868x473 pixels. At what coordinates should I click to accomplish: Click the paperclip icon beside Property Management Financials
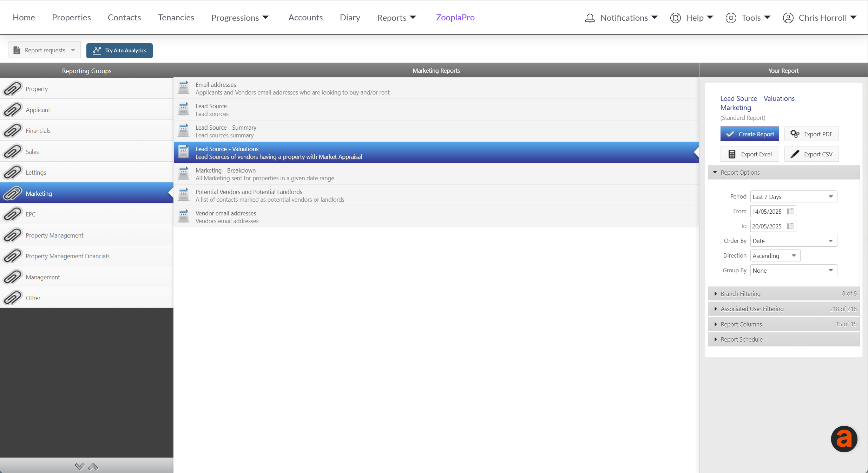pyautogui.click(x=13, y=256)
